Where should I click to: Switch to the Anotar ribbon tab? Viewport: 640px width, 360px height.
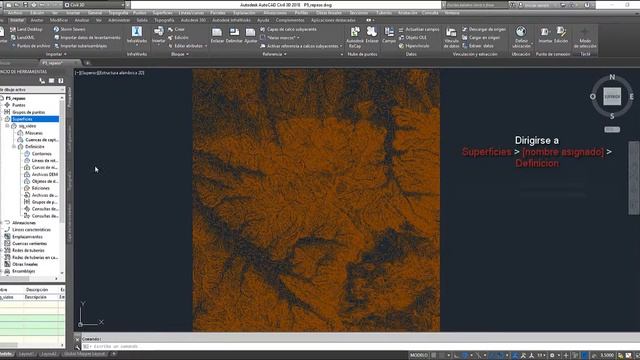[x=37, y=20]
